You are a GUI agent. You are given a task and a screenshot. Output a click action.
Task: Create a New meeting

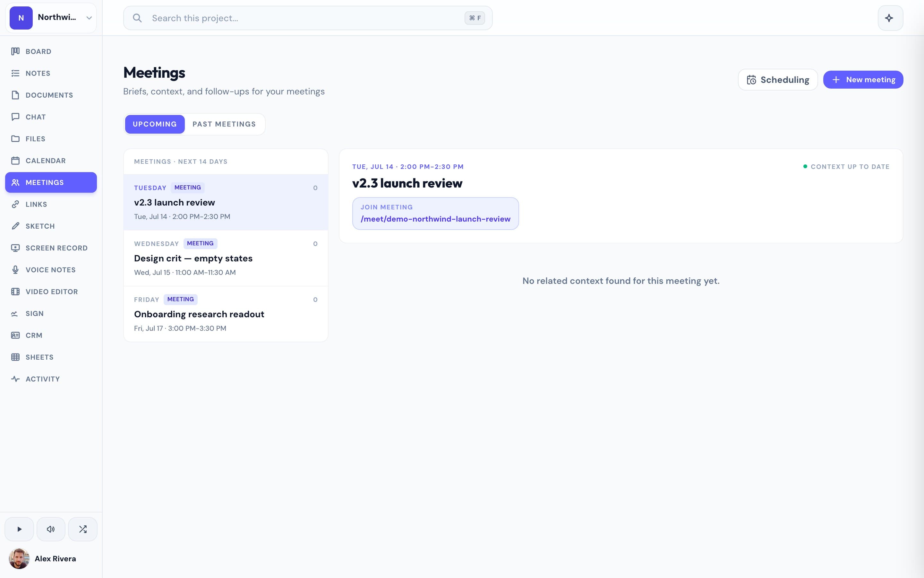point(863,80)
